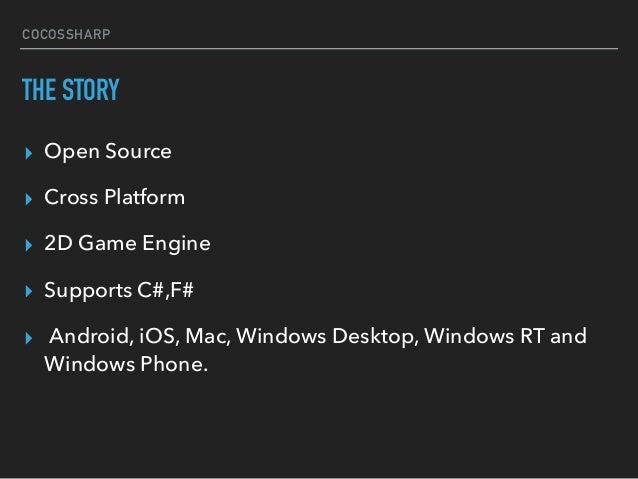Select the THE STORY title text
Screen dimensions: 638x479
(x=71, y=90)
